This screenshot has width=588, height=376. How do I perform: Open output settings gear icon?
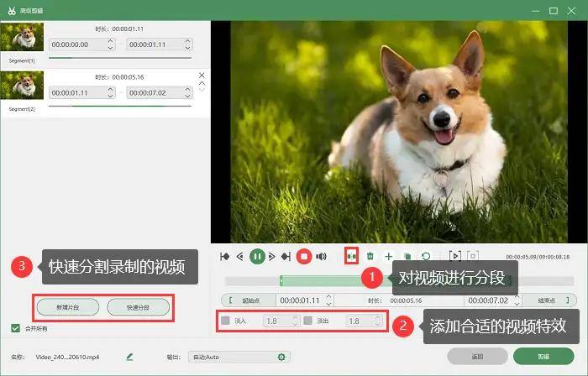click(x=281, y=357)
